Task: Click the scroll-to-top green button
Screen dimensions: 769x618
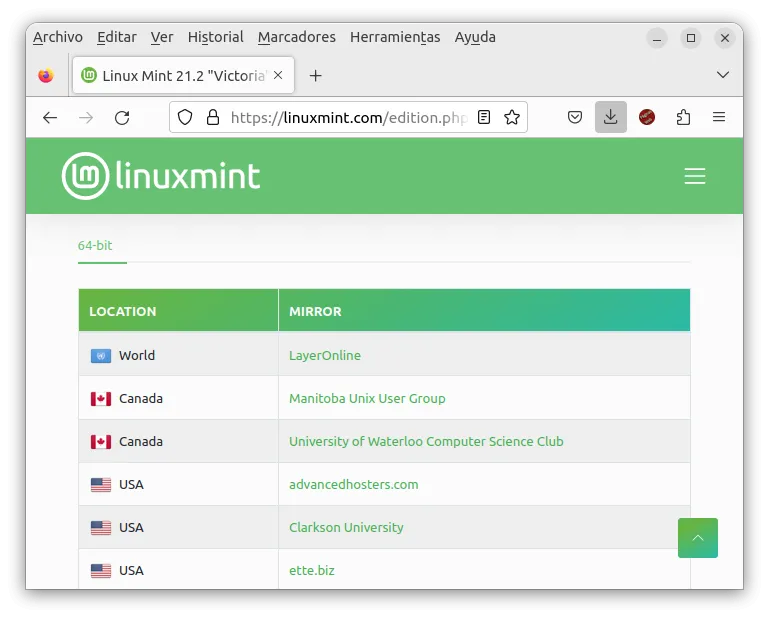Action: pos(697,538)
